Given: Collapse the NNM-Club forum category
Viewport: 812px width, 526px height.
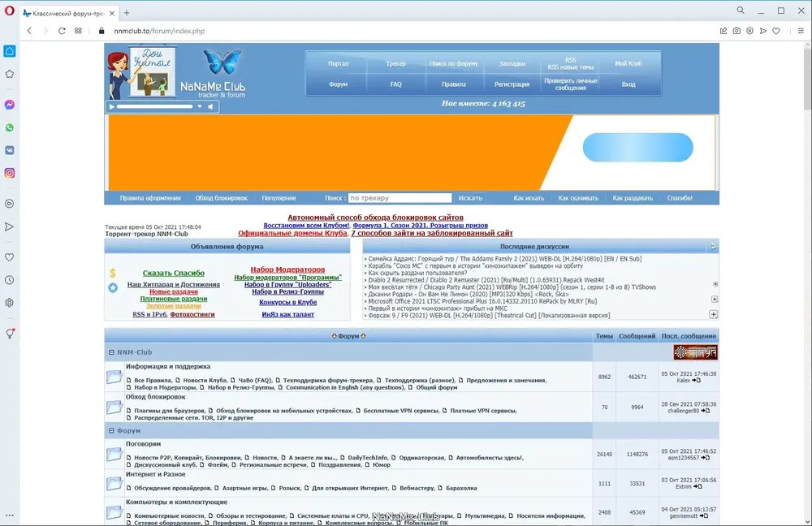Looking at the screenshot, I should [111, 352].
